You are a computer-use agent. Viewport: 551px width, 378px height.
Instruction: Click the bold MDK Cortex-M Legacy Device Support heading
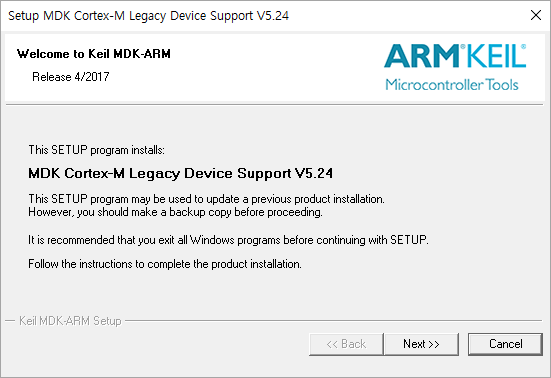pos(181,173)
